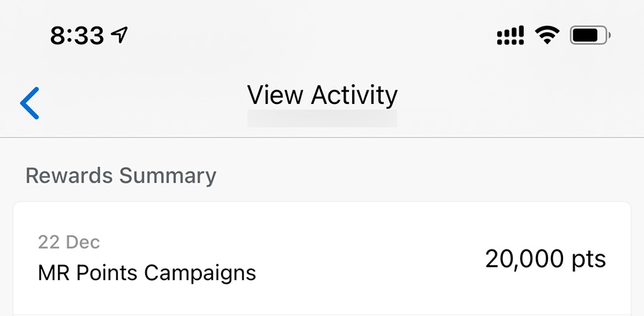Tap the word Activity in the title

354,95
